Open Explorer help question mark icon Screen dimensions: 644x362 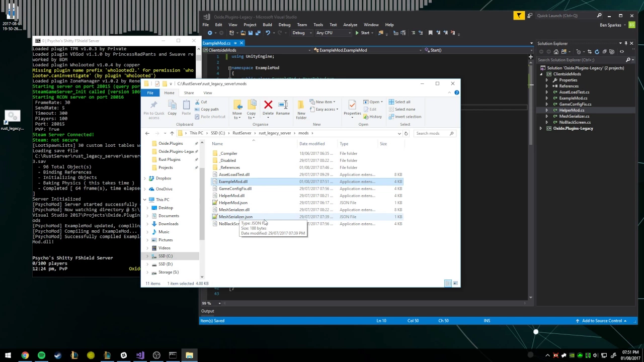pyautogui.click(x=456, y=93)
